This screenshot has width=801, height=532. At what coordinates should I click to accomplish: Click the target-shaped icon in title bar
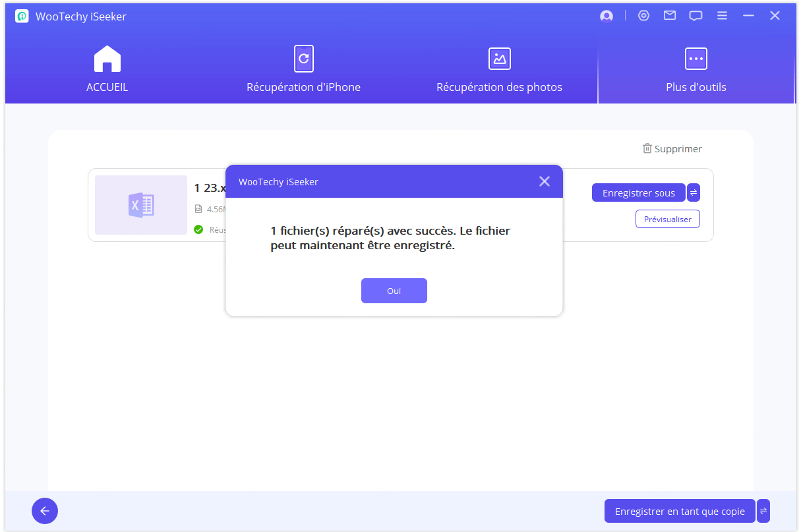point(643,16)
